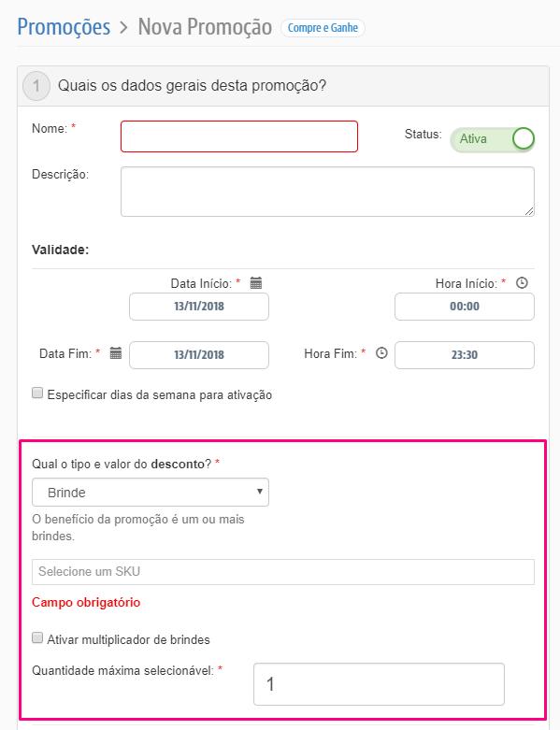Image resolution: width=560 pixels, height=730 pixels.
Task: Click the Data Início calendar icon
Action: click(x=256, y=282)
